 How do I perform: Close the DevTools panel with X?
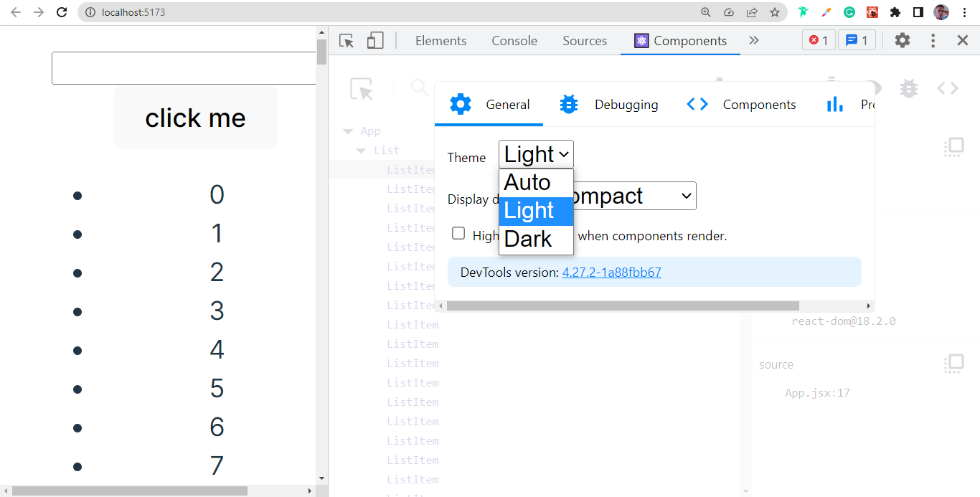coord(963,41)
